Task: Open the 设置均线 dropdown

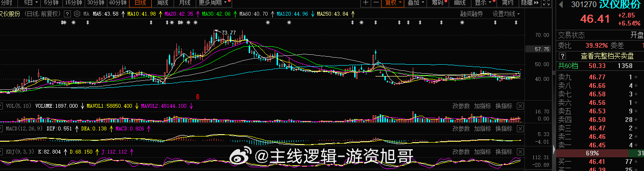Action: (506, 14)
